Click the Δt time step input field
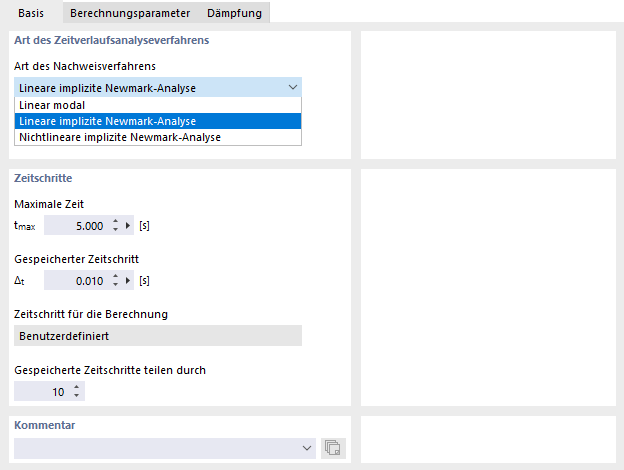624x470 pixels. [x=76, y=281]
